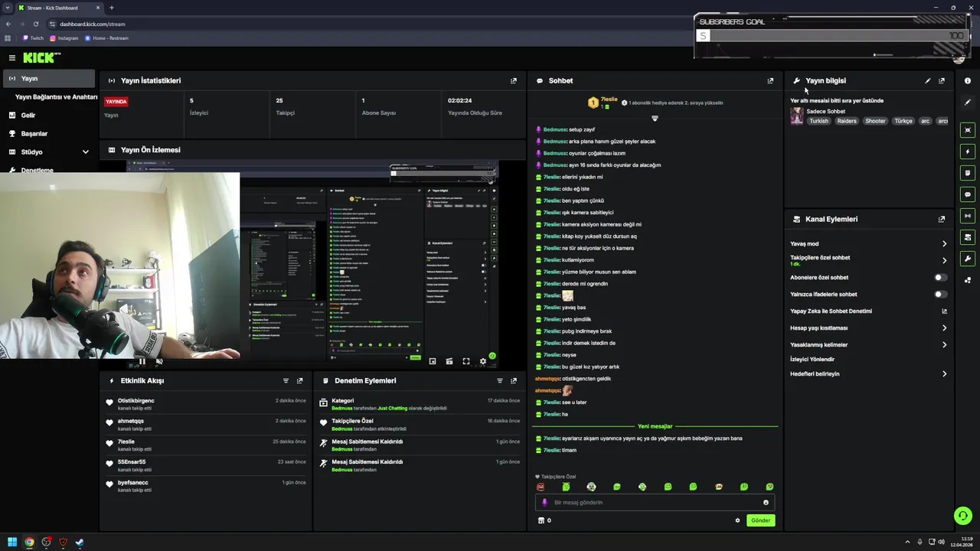The image size is (980, 551).
Task: Select Yayın in the left sidebar
Action: click(x=47, y=79)
